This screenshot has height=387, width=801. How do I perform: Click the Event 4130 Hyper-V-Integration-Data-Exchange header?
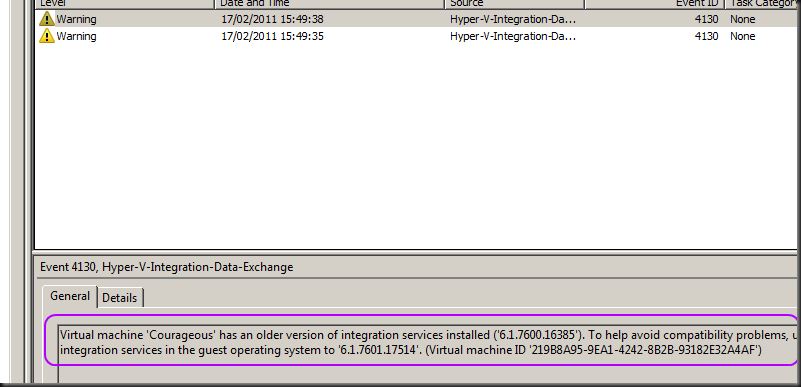167,267
